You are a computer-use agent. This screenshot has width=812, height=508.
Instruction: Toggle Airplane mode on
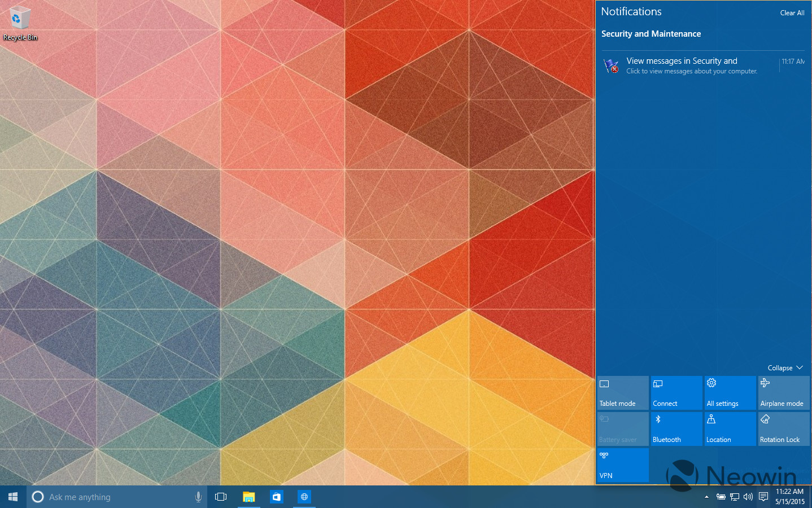click(x=784, y=393)
